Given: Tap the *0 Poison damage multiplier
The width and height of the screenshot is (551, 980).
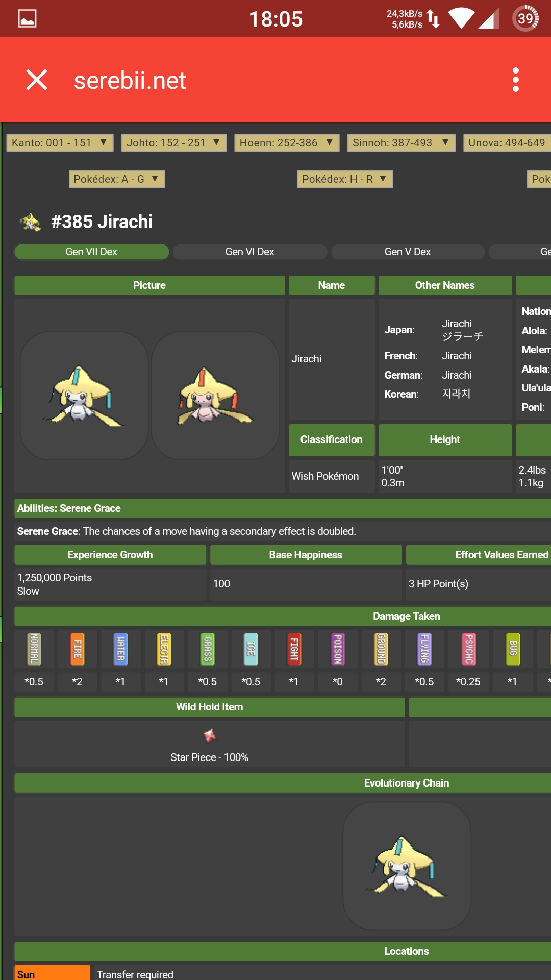Looking at the screenshot, I should point(337,682).
